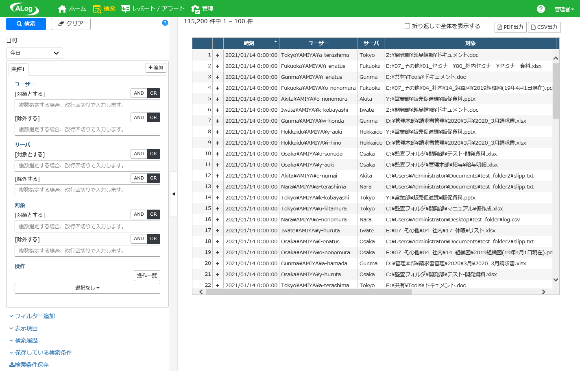The width and height of the screenshot is (580, 392).
Task: Expand row 11 with plus icon
Action: click(218, 165)
